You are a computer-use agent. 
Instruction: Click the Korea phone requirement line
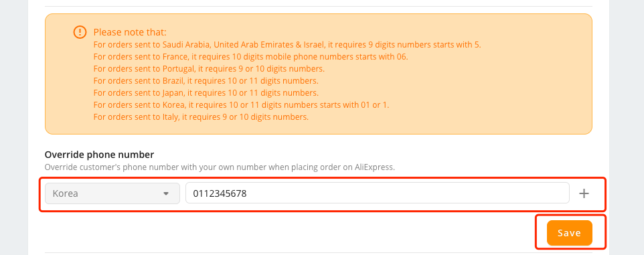tap(241, 104)
